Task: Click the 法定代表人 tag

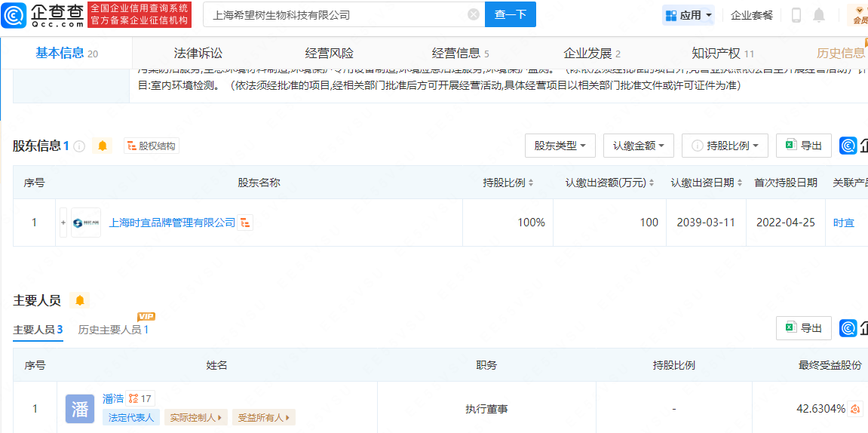Action: tap(130, 417)
